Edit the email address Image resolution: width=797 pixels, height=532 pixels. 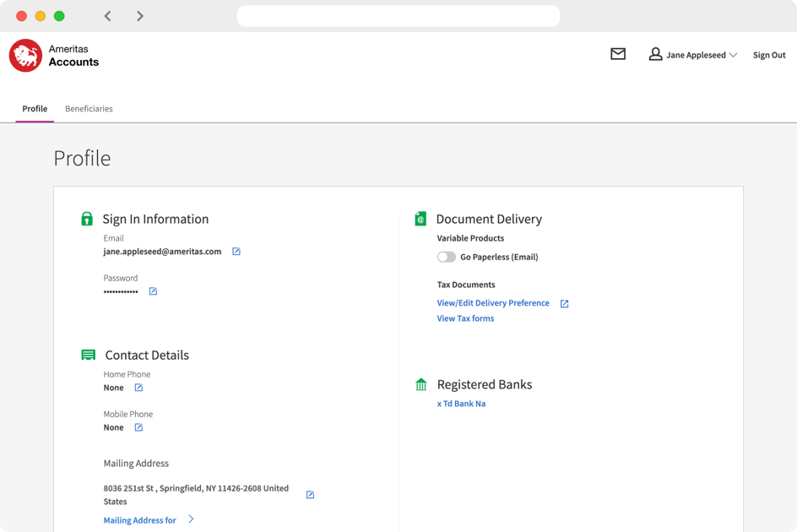click(236, 251)
